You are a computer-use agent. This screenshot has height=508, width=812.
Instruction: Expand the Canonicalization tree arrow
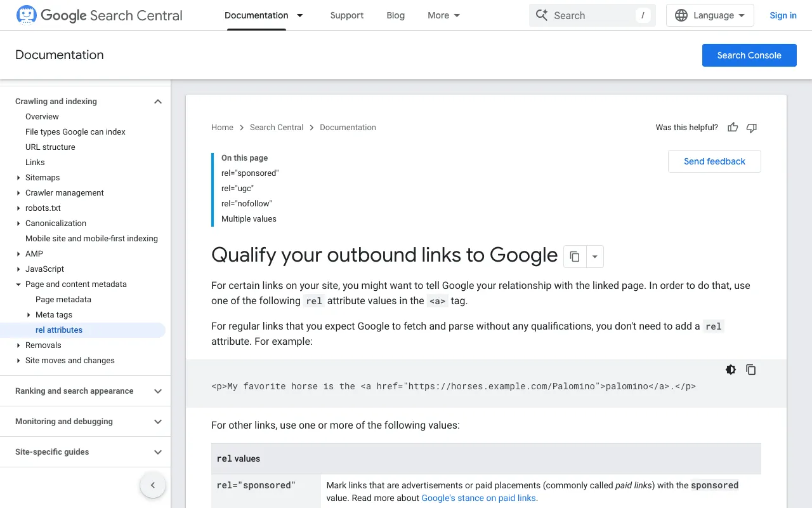pos(18,224)
